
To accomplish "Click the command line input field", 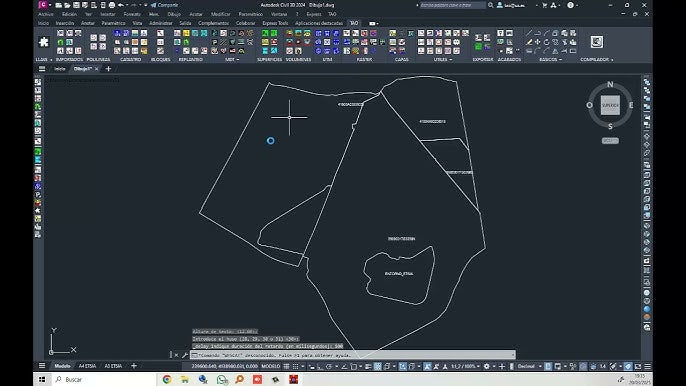I will [x=353, y=355].
